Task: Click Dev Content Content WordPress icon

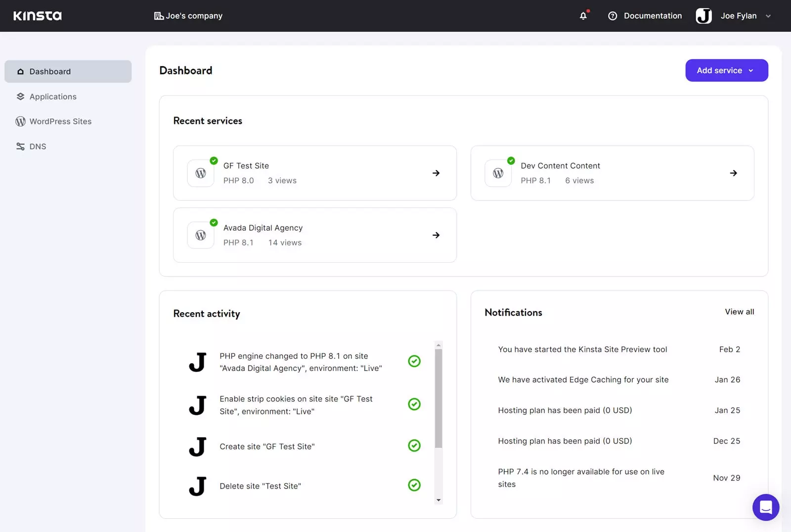Action: (x=498, y=173)
